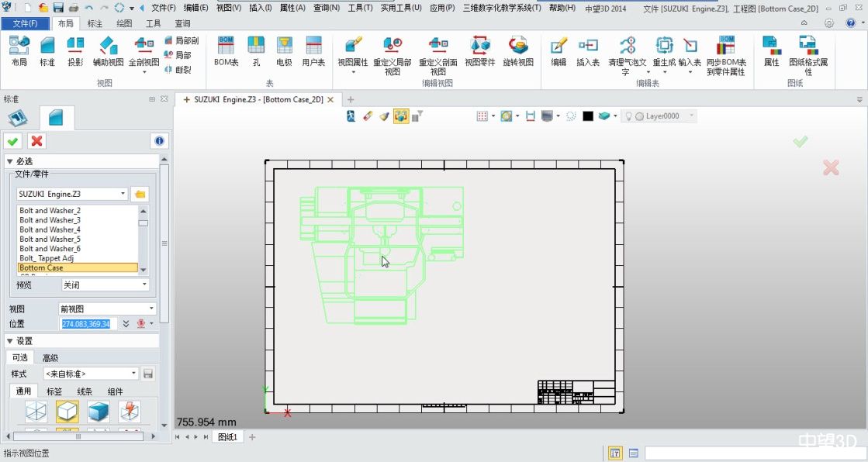The image size is (868, 462).
Task: Toggle the shaded display mode button
Action: 99,411
